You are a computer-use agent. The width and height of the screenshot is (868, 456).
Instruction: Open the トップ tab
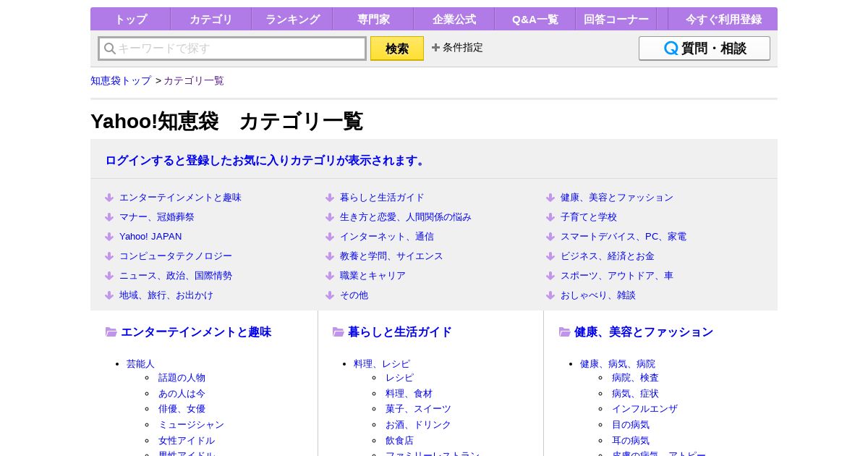click(x=130, y=20)
